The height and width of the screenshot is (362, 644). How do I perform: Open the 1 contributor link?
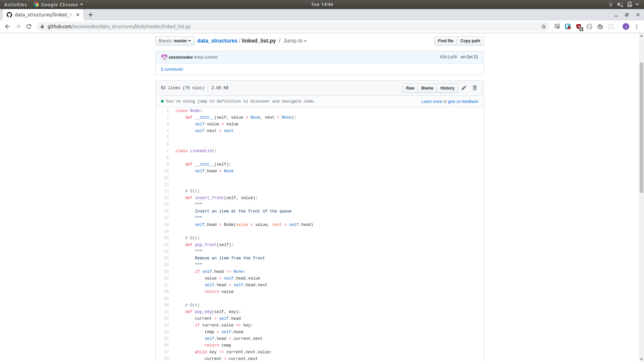[x=172, y=69]
